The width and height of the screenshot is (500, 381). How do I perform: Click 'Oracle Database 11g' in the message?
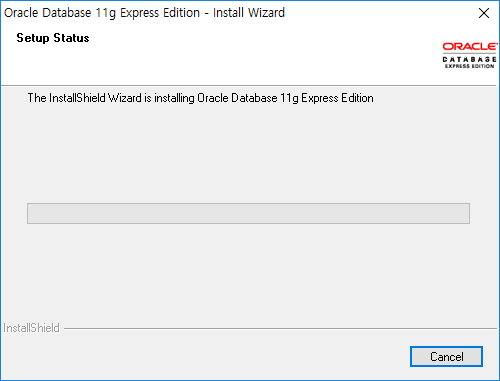click(248, 98)
